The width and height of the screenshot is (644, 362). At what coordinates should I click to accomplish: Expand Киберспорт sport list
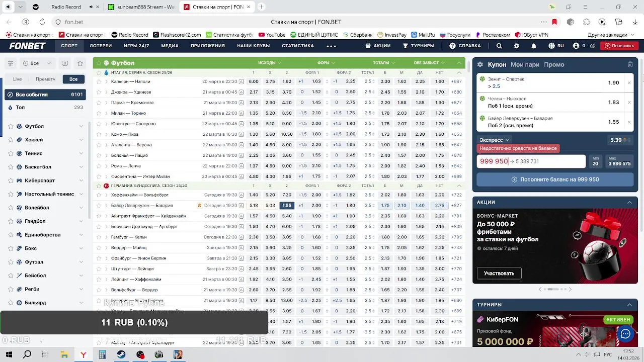[81, 180]
